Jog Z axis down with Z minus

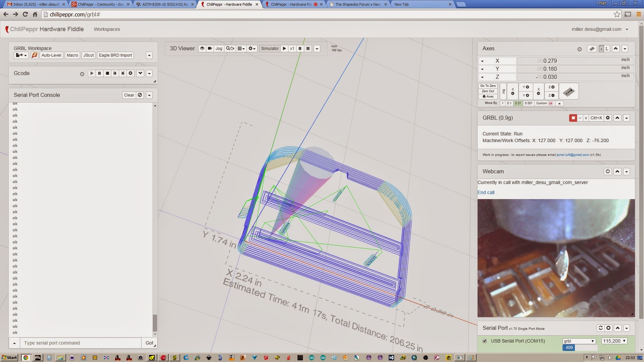tap(551, 95)
